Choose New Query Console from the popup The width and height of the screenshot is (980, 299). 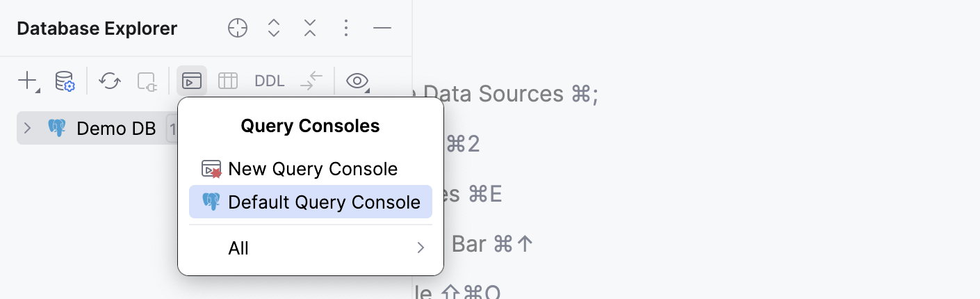click(x=313, y=169)
